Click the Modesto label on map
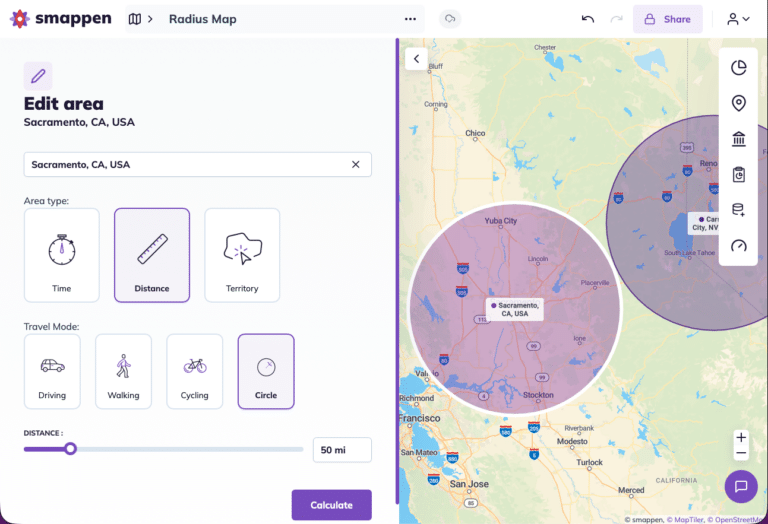 [x=572, y=441]
